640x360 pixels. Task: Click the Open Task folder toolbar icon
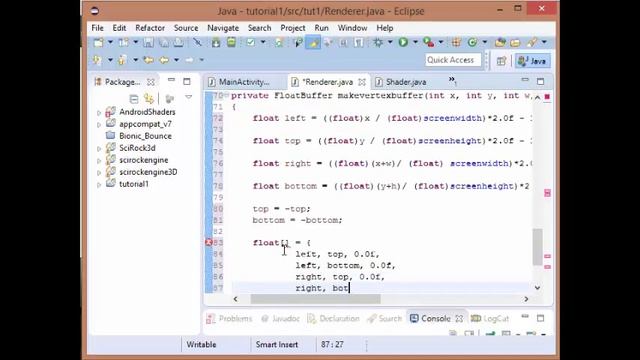(x=515, y=42)
